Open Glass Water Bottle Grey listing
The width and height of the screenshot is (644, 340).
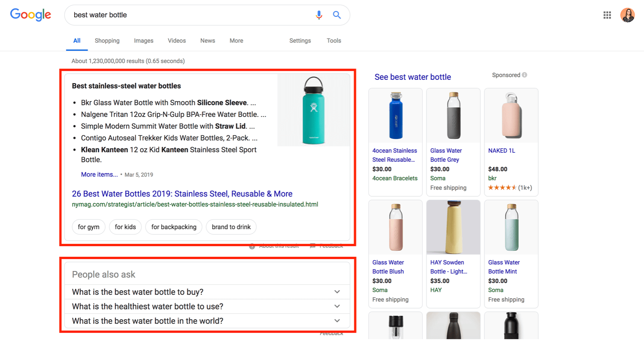click(446, 155)
